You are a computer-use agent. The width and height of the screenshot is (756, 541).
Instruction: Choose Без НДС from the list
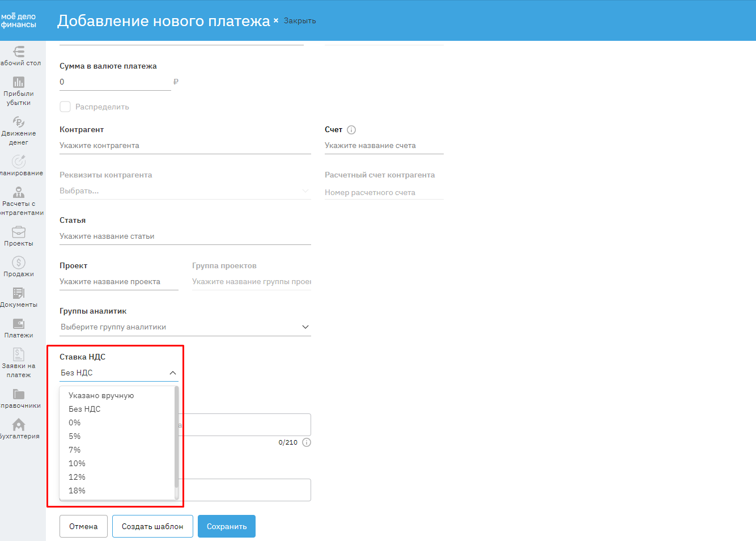pos(84,409)
